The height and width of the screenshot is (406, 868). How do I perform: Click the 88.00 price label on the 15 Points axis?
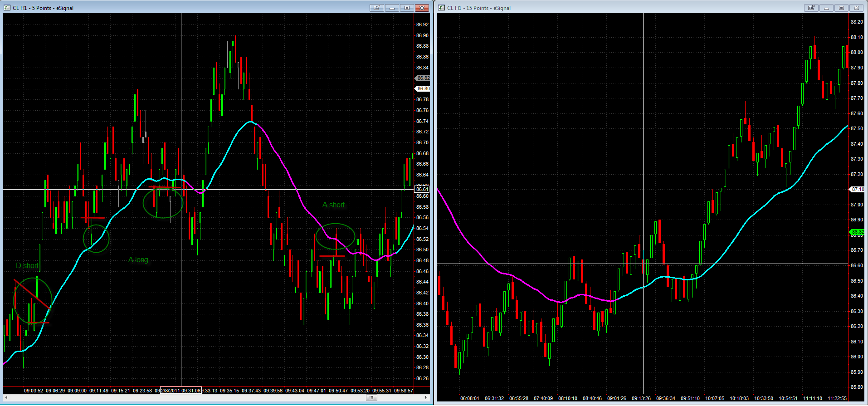coord(857,52)
